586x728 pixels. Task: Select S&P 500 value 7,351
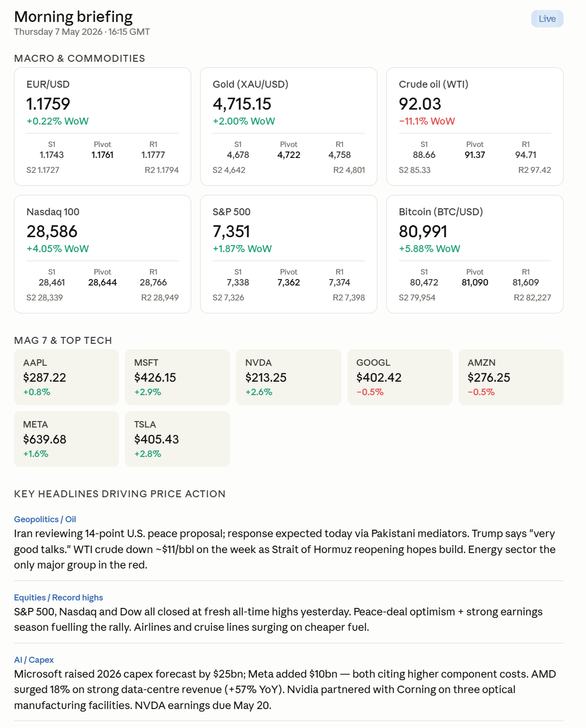[231, 231]
